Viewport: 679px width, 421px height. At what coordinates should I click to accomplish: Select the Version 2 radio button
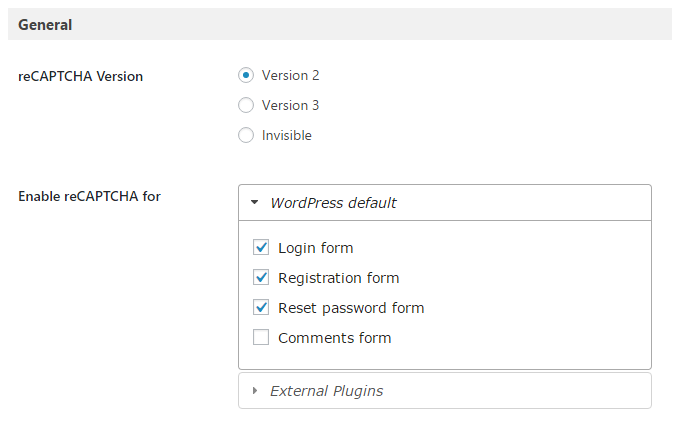coord(246,75)
